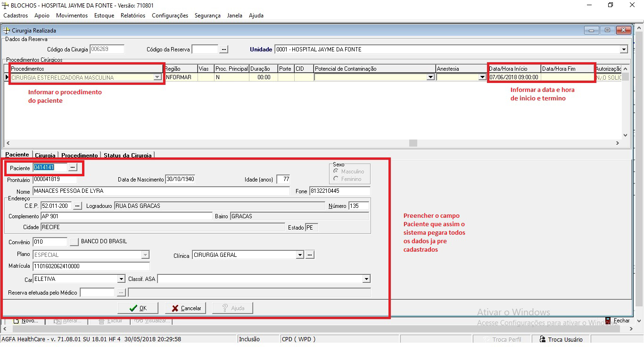Open C.E.P. lookup ellipsis button
Viewport: 644px width, 362px height.
78,206
